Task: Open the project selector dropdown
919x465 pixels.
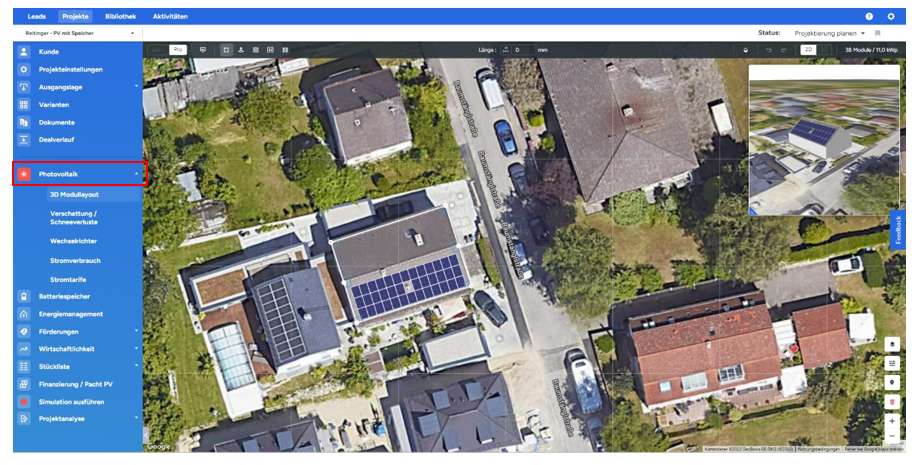Action: (x=79, y=33)
